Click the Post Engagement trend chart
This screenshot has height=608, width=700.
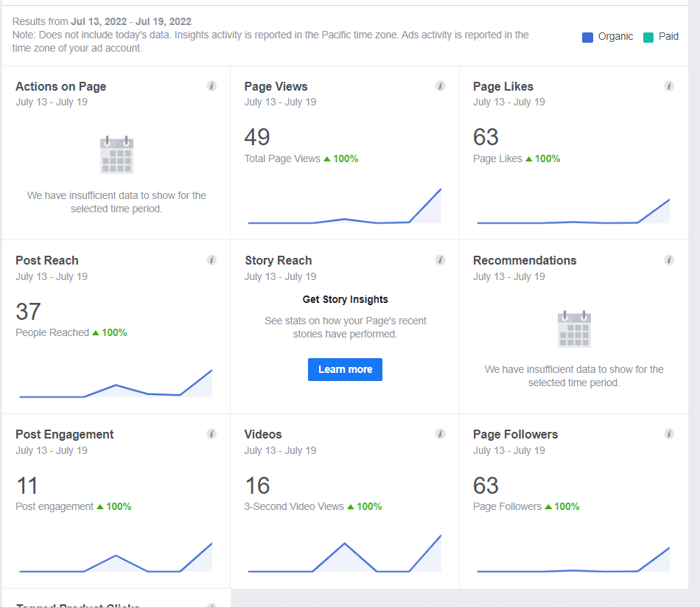click(116, 557)
